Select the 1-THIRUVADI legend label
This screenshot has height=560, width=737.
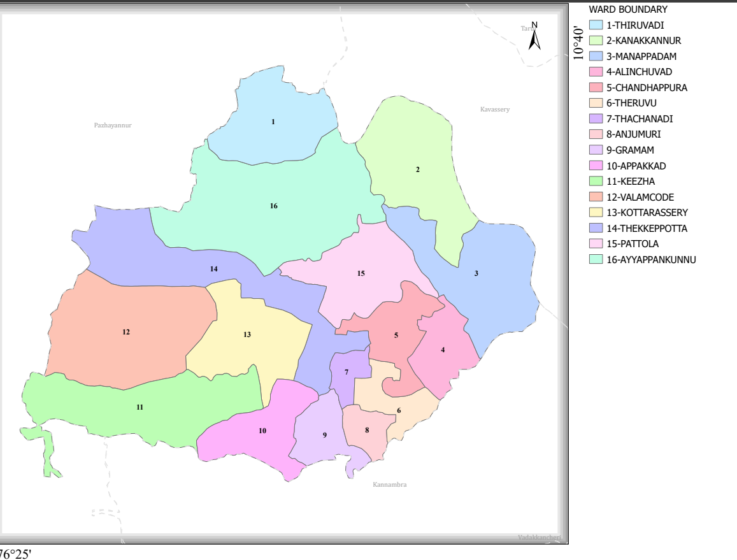click(635, 25)
